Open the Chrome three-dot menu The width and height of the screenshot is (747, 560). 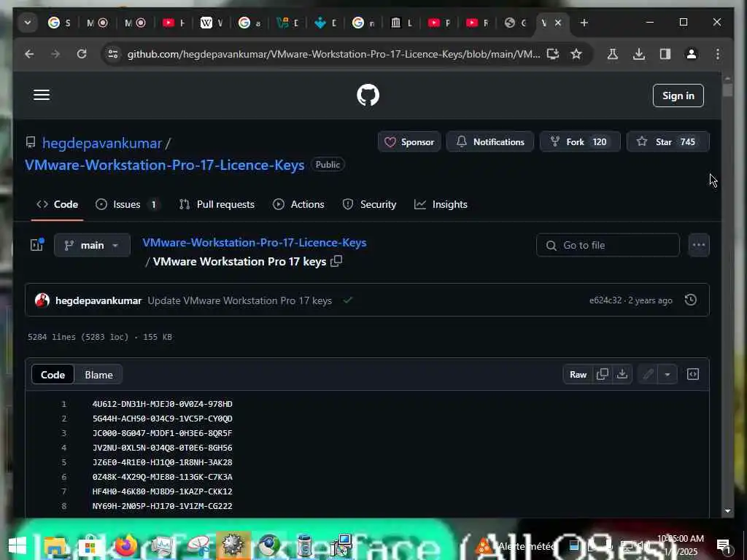[x=718, y=54]
